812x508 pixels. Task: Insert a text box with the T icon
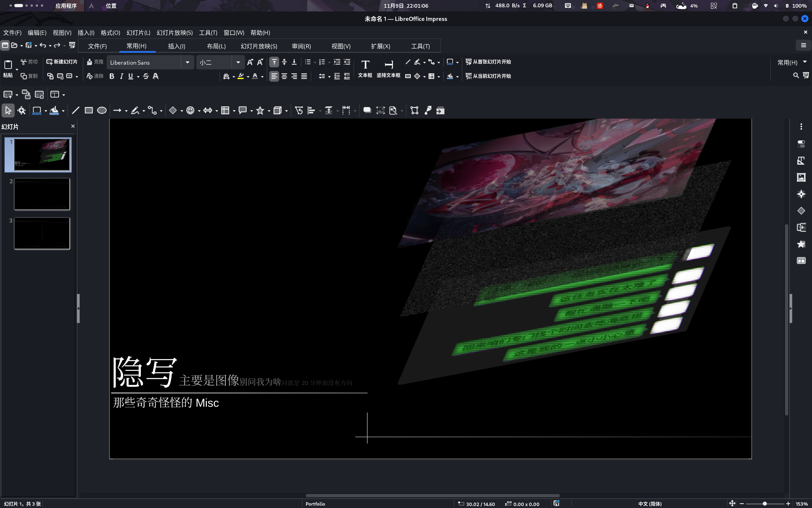(365, 69)
